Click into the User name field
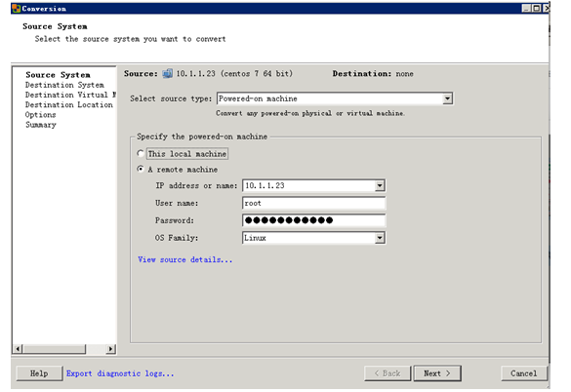 (x=313, y=203)
